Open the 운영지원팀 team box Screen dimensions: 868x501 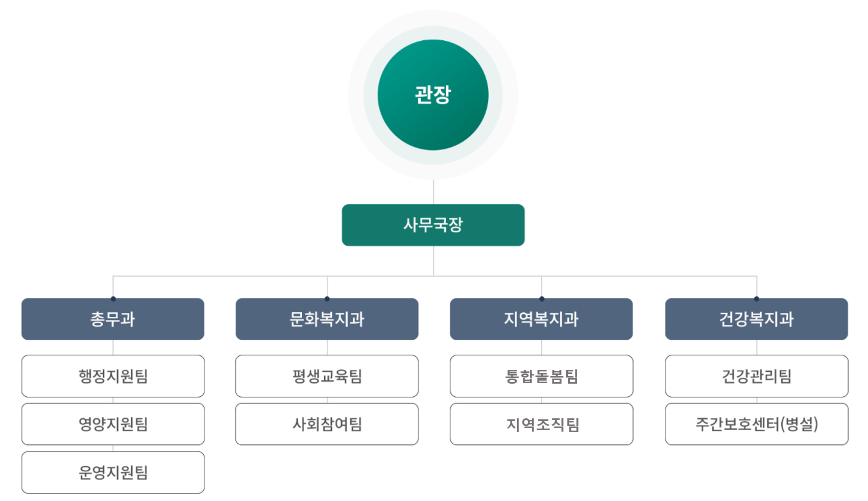113,472
